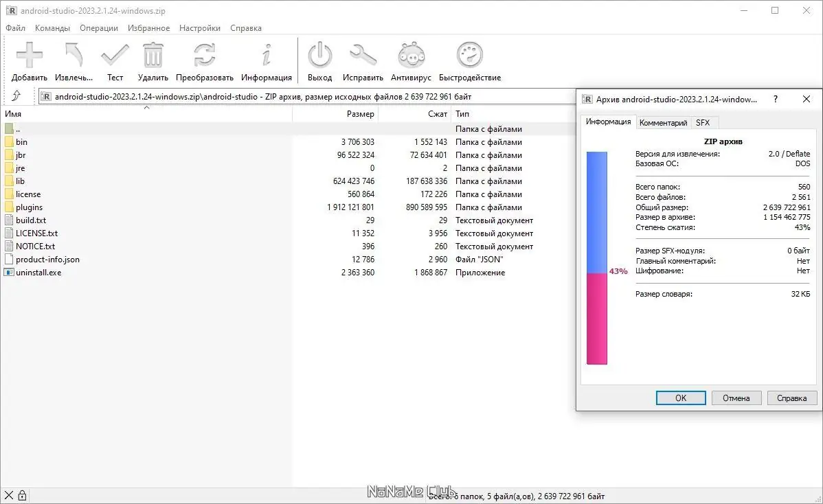Click the Добавить (Add) archive icon
The image size is (823, 504).
pos(29,55)
